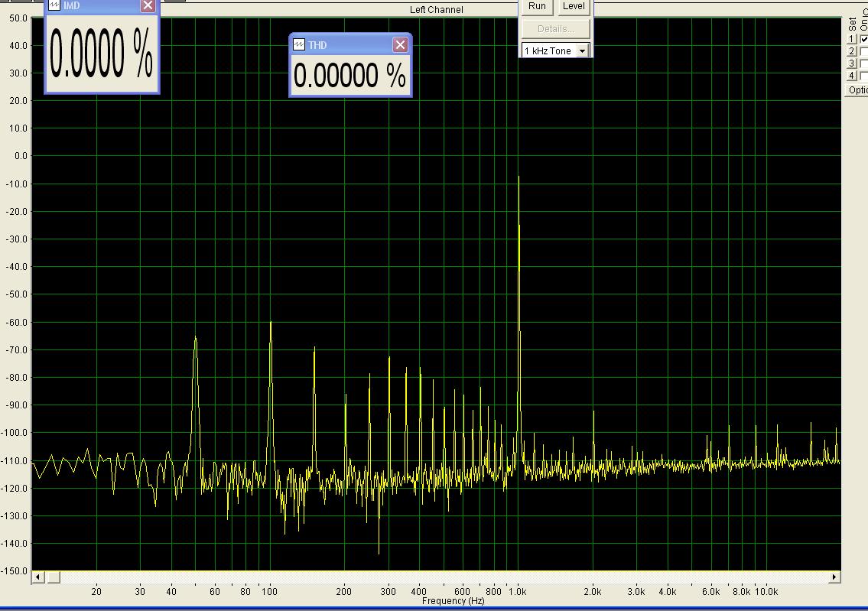This screenshot has height=611, width=868.
Task: Close the IMD readout window
Action: (x=148, y=6)
